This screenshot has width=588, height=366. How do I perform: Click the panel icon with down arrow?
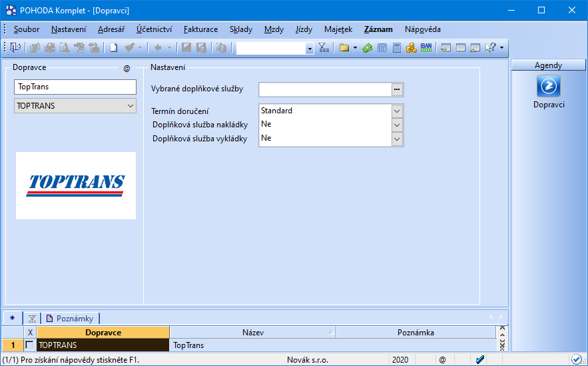[445, 48]
